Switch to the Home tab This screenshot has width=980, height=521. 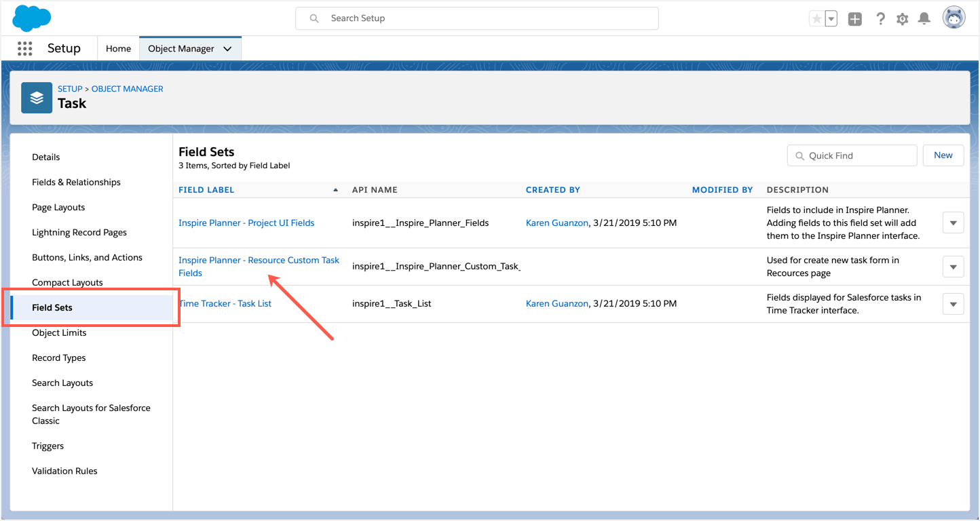point(118,48)
